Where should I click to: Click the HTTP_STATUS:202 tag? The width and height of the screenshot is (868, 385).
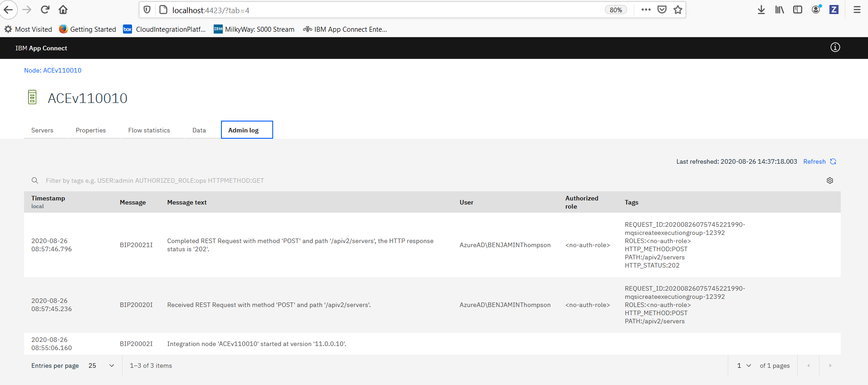coord(652,265)
